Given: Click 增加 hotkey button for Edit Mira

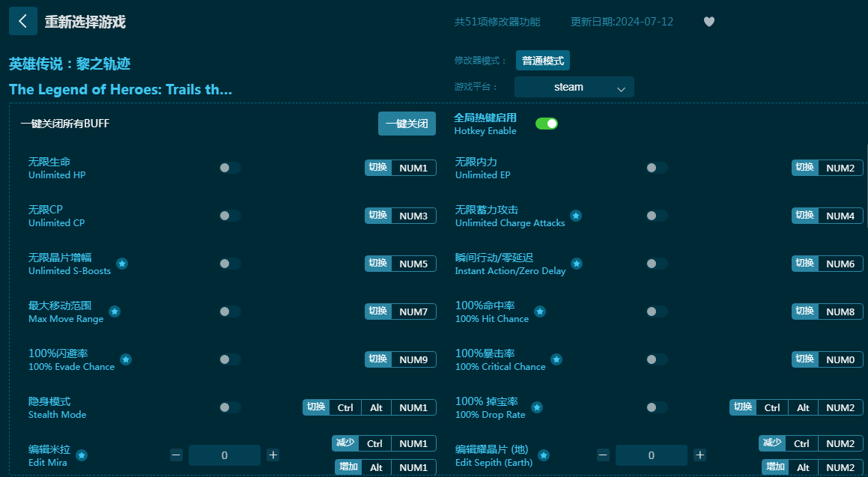Looking at the screenshot, I should [348, 467].
